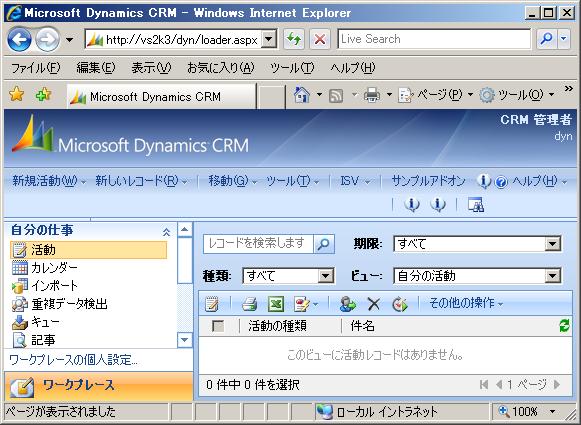
Task: Open the お気に入り(A) menu
Action: click(220, 67)
